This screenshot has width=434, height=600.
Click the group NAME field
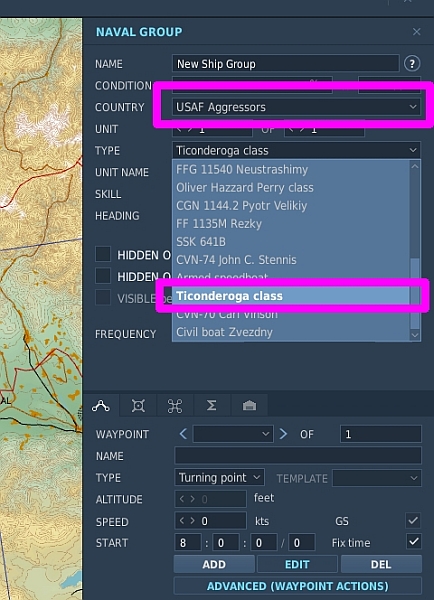click(x=286, y=64)
